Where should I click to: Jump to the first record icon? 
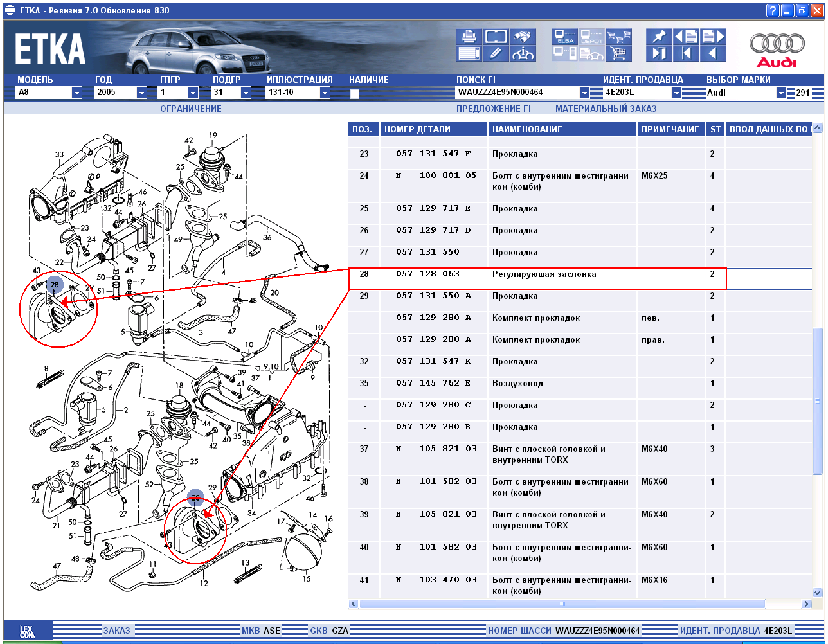tap(686, 54)
